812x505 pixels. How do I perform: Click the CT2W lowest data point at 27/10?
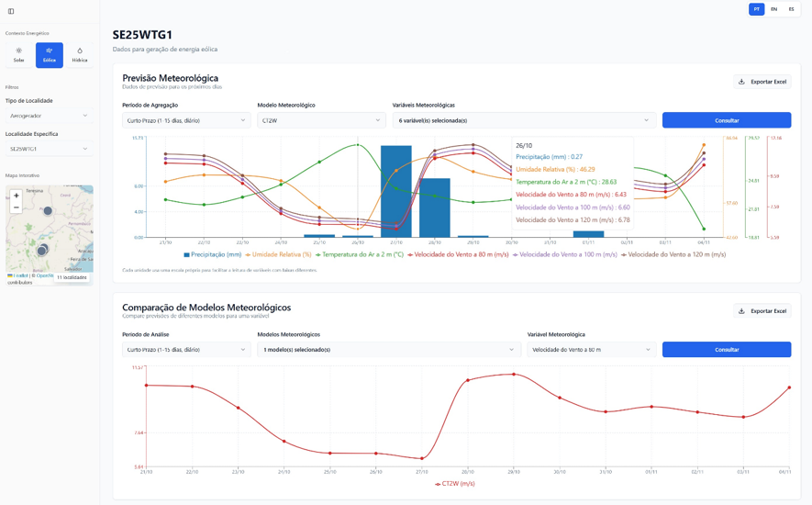click(x=422, y=458)
